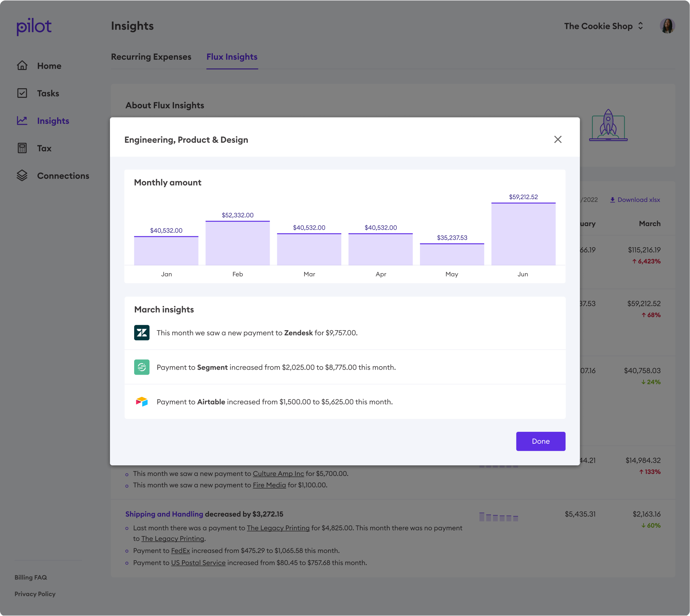Click the Feb bar in chart
Image resolution: width=690 pixels, height=616 pixels.
coord(238,243)
